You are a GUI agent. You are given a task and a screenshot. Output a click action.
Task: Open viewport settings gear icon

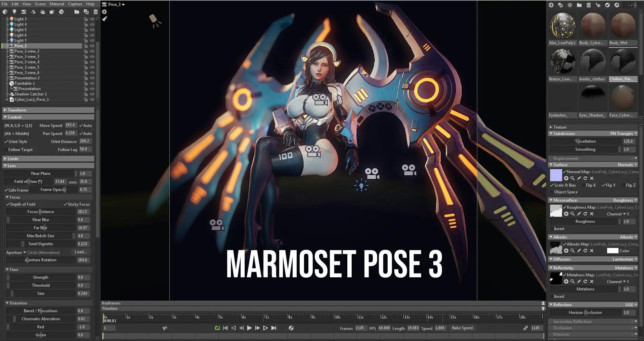tap(104, 12)
